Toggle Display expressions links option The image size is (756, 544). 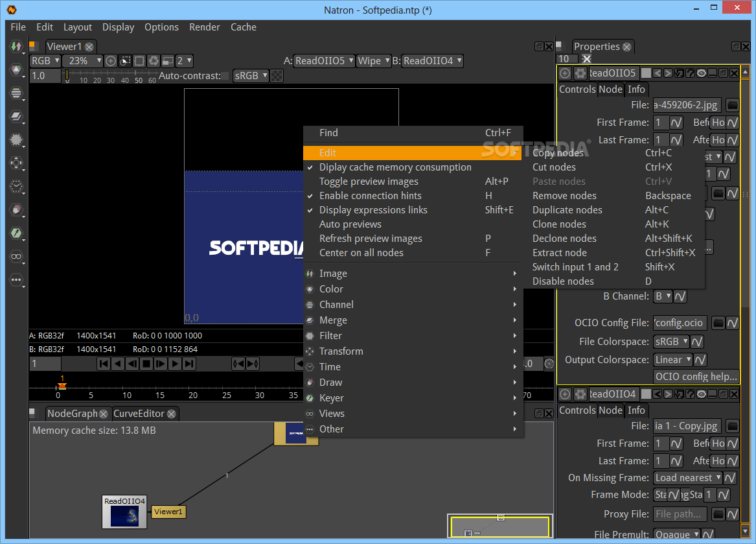(x=413, y=210)
